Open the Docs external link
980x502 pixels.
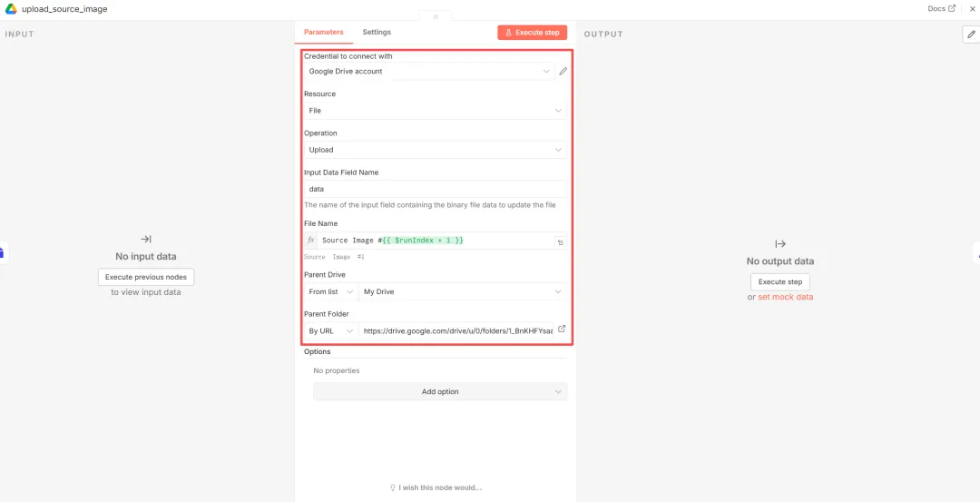click(x=942, y=9)
